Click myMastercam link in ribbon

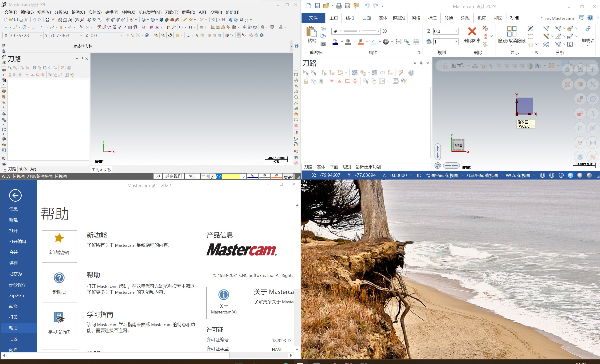(x=559, y=18)
